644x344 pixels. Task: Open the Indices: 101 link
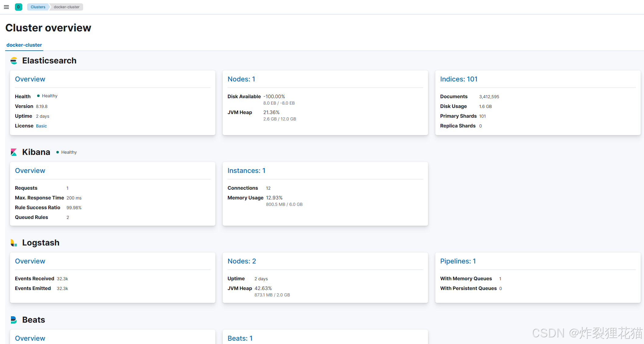(458, 79)
